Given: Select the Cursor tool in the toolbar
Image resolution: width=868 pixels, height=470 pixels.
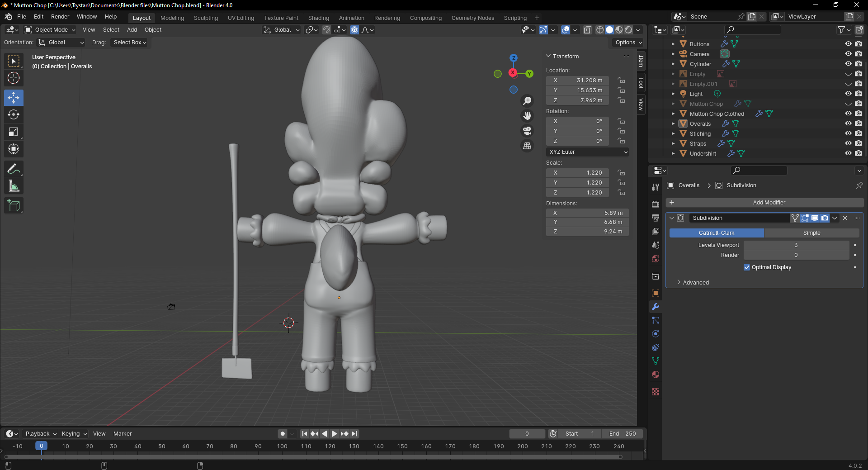Looking at the screenshot, I should [x=14, y=78].
